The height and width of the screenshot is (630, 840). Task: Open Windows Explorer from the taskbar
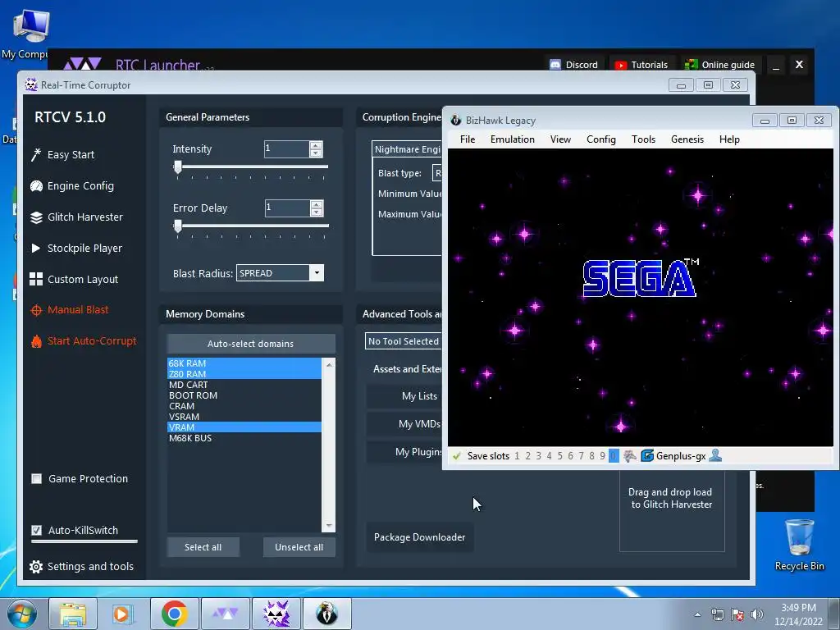point(73,614)
